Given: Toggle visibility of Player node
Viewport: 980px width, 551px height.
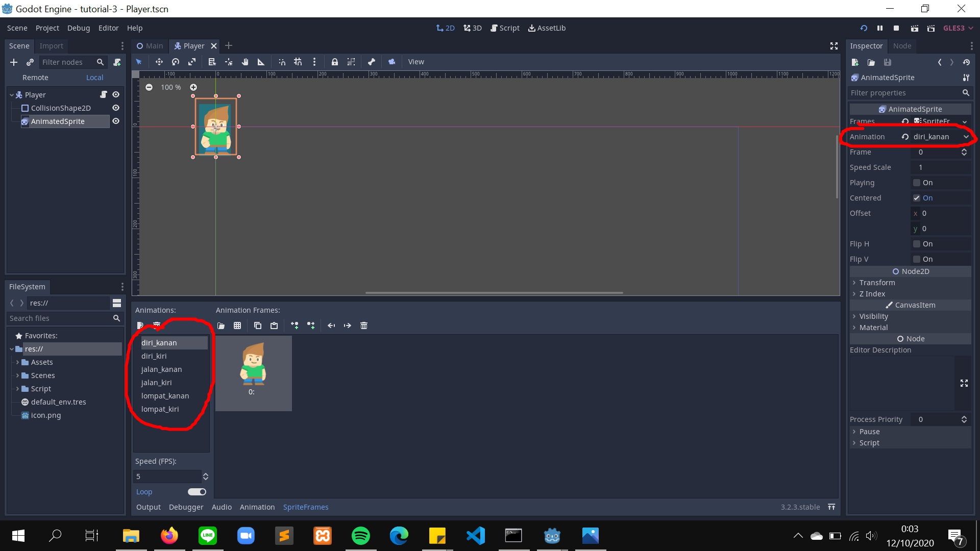Looking at the screenshot, I should 116,95.
